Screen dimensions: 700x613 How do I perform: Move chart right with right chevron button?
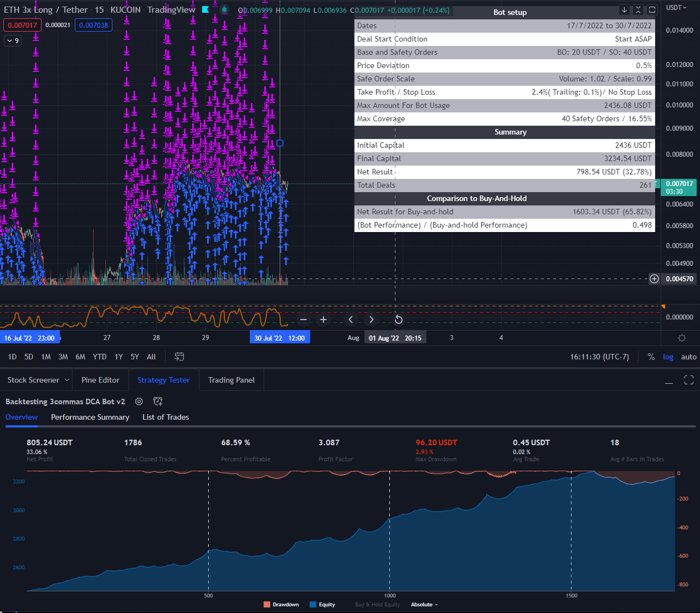click(371, 320)
